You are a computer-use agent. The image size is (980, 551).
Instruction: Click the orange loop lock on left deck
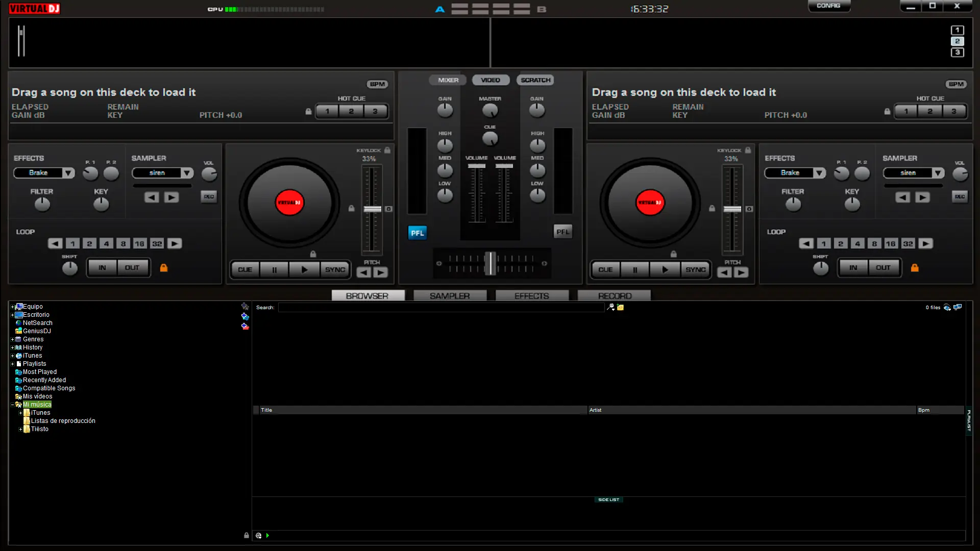point(164,268)
